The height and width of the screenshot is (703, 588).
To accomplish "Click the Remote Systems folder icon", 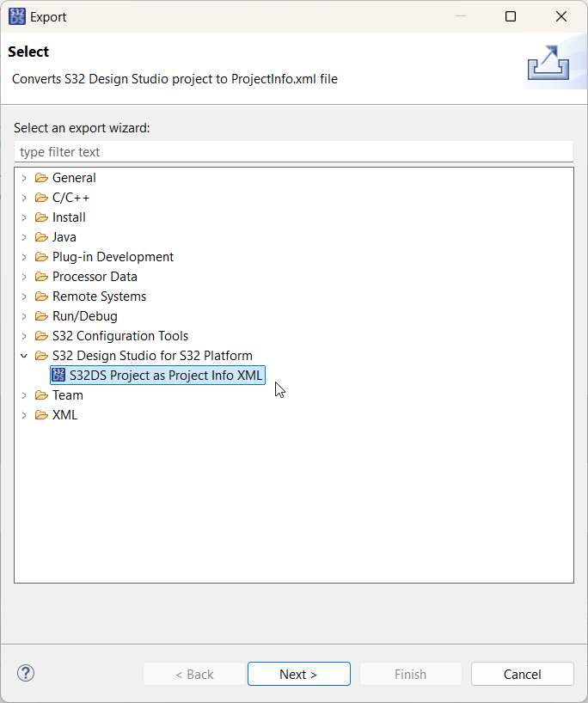I will [x=41, y=296].
